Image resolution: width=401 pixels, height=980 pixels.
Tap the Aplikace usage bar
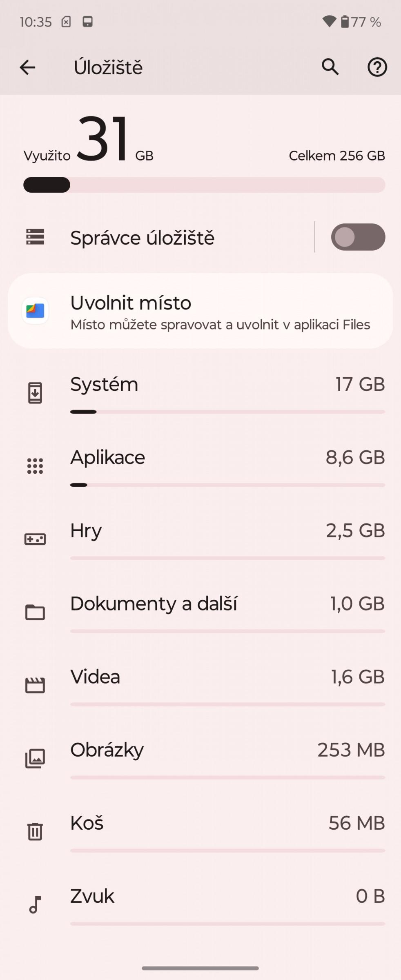pos(227,485)
